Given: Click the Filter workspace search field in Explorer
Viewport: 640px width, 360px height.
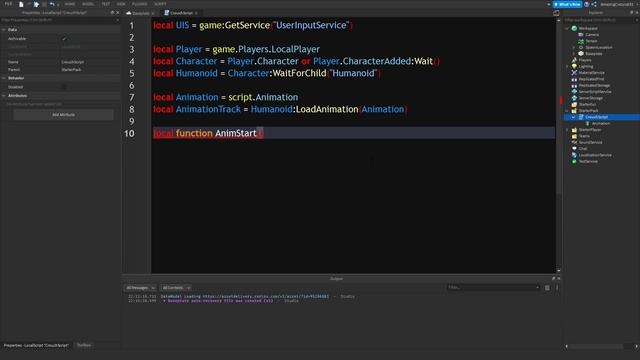Looking at the screenshot, I should click(x=601, y=20).
